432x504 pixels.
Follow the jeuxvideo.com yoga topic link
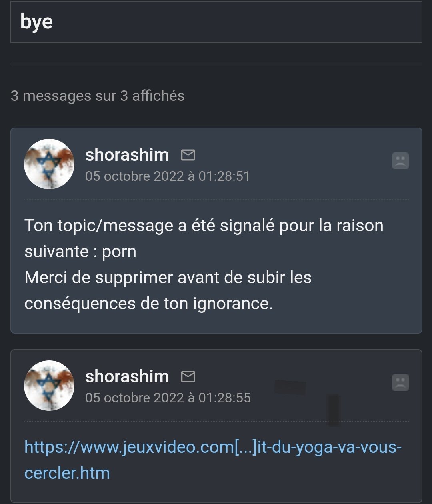(x=213, y=460)
